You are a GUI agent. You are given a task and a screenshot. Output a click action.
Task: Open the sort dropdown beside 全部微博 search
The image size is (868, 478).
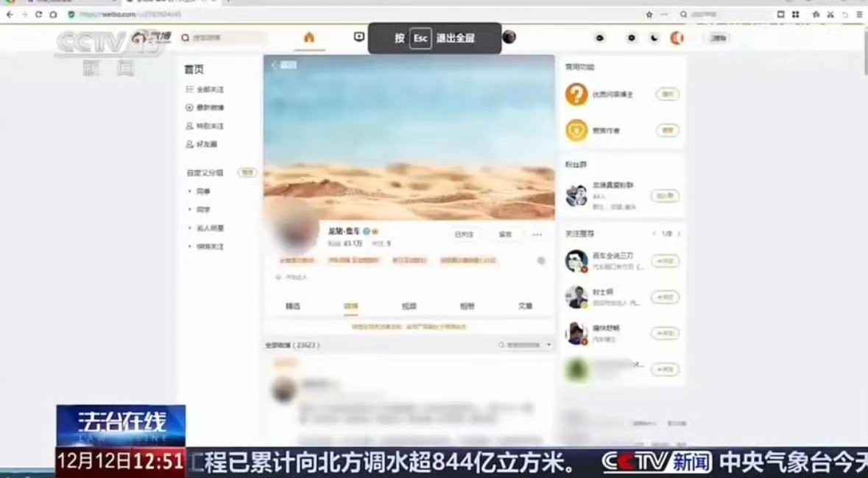pos(549,344)
